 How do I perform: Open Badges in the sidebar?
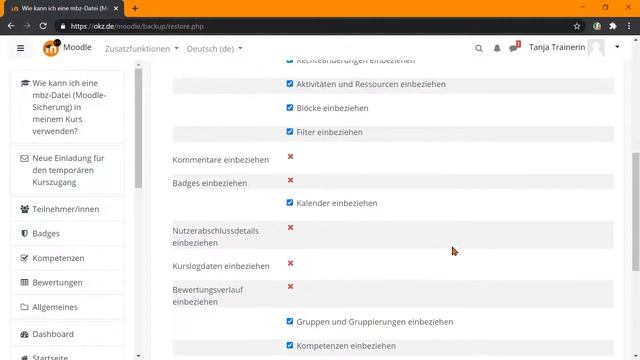pos(46,233)
